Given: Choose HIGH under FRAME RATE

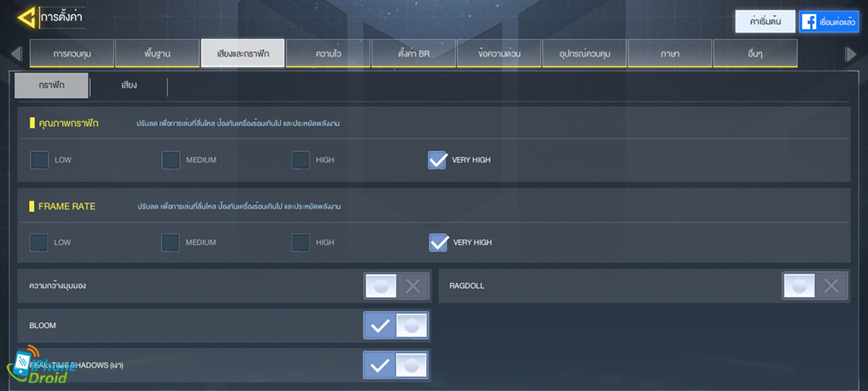Looking at the screenshot, I should coord(301,243).
